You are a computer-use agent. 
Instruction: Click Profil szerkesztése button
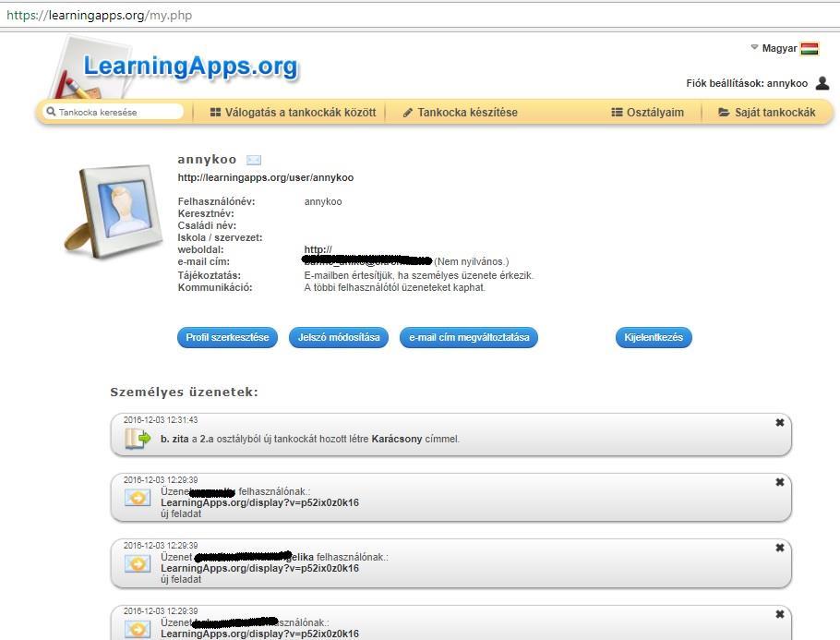(x=227, y=338)
